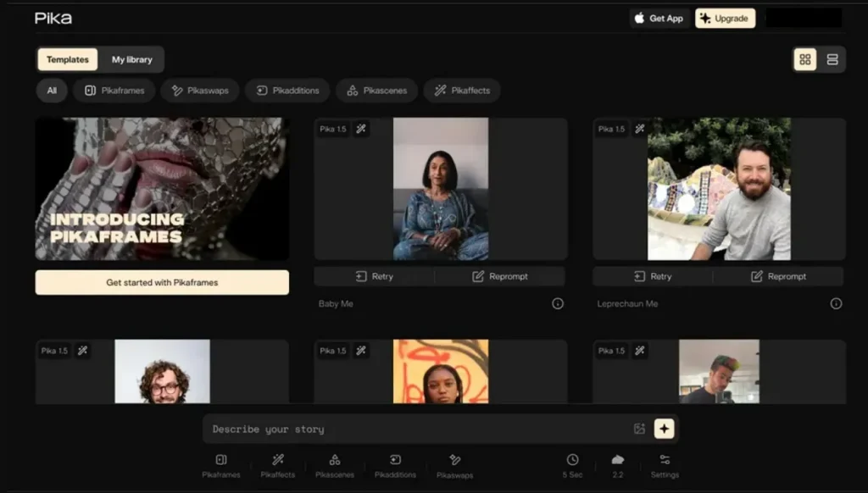868x493 pixels.
Task: Open Pikascenes tool in bottom toolbar
Action: pos(335,465)
